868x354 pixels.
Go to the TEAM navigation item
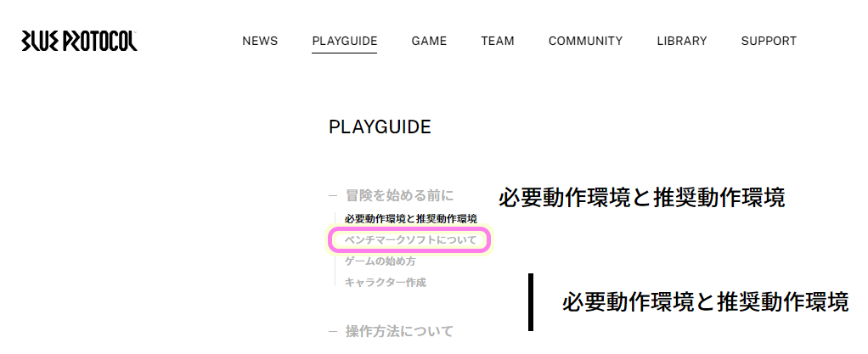(x=498, y=41)
